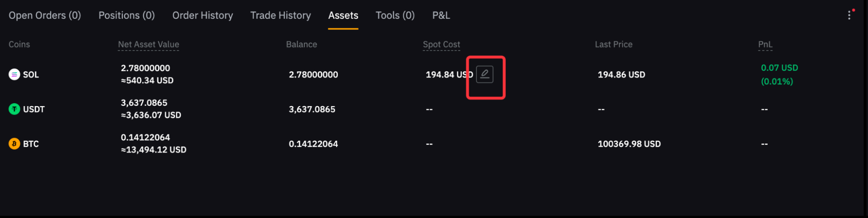Open the Positions tab
Viewport: 868px width, 218px height.
tap(126, 15)
